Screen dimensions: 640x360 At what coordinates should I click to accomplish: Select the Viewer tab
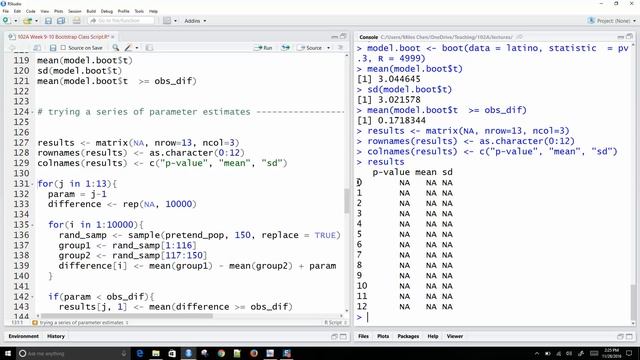coord(455,336)
